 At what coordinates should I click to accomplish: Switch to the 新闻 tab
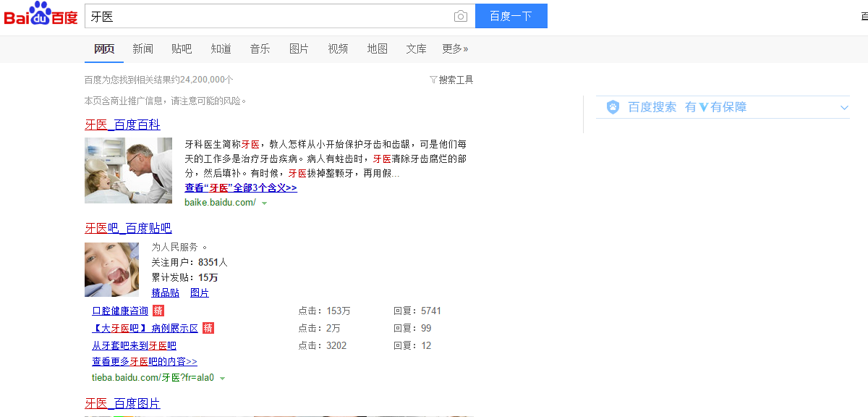(142, 49)
